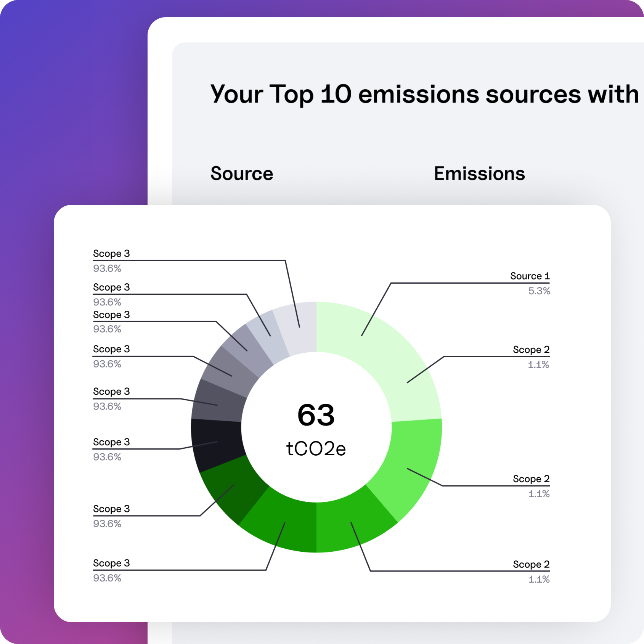The width and height of the screenshot is (644, 644).
Task: Select the Scope 3 label linked to black segment
Action: (111, 442)
